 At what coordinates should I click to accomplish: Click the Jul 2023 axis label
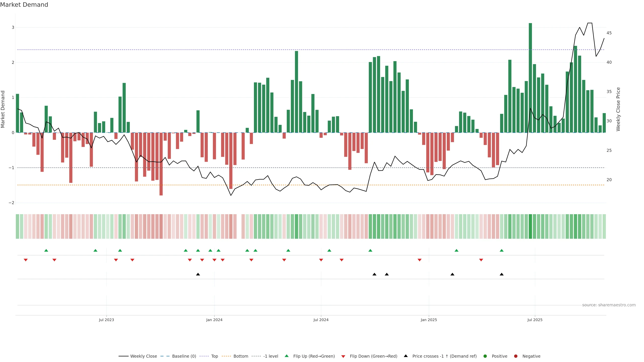[106, 320]
